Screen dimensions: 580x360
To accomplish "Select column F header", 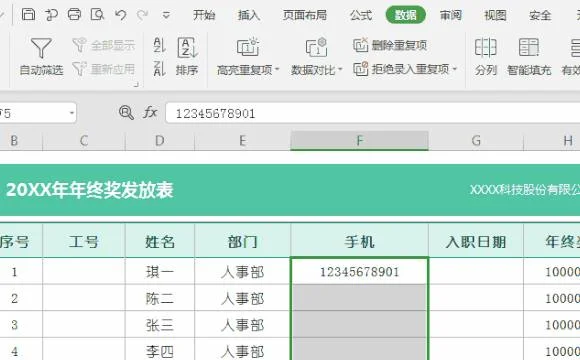I will pyautogui.click(x=360, y=141).
